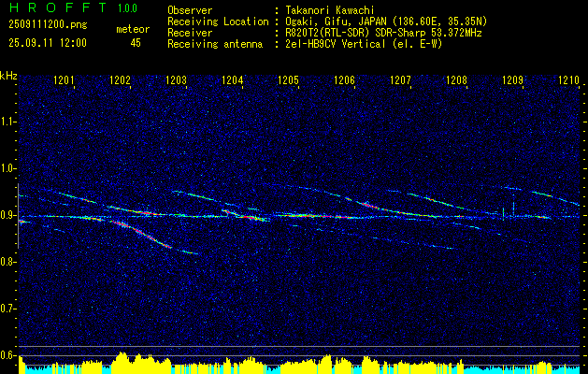The height and width of the screenshot is (374, 588).
Task: Click the 1202 time marker
Action: click(x=120, y=80)
